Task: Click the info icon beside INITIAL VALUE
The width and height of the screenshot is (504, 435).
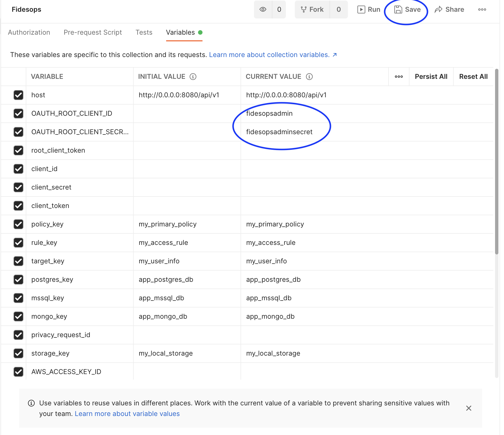Action: pos(194,76)
